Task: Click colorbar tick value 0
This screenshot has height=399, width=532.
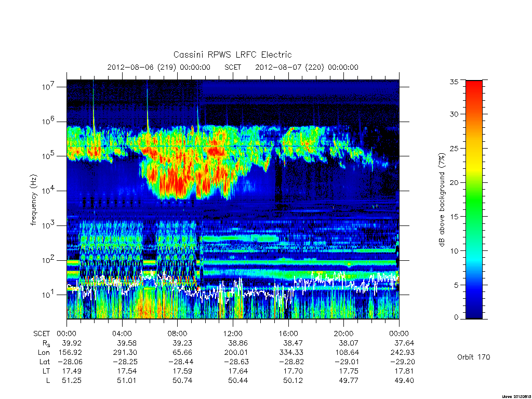Action: tap(456, 317)
